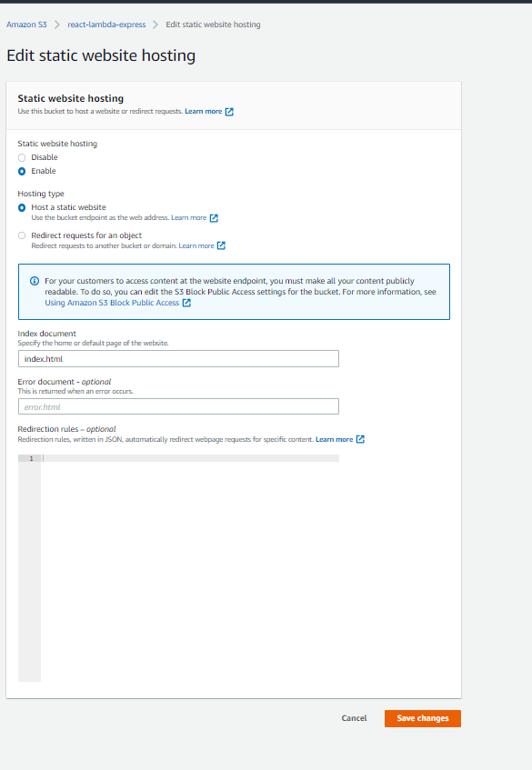This screenshot has width=532, height=770.
Task: Open the Amazon S3 breadcrumb link
Action: coord(26,25)
